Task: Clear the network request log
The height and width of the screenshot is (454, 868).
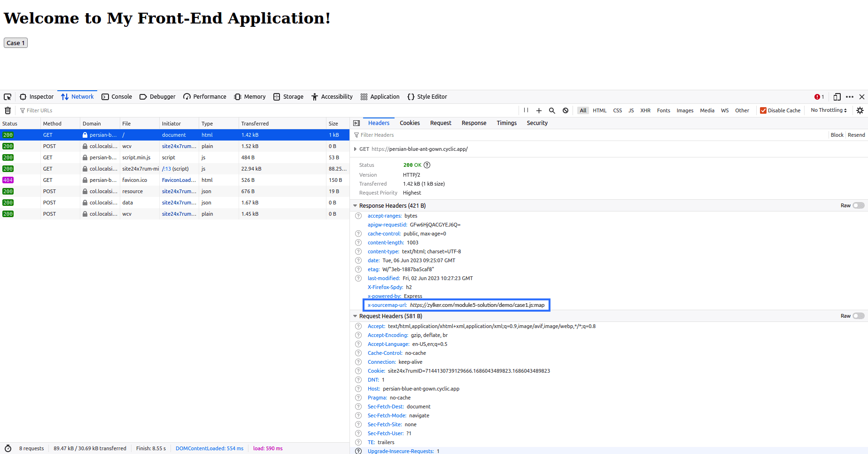Action: point(8,110)
